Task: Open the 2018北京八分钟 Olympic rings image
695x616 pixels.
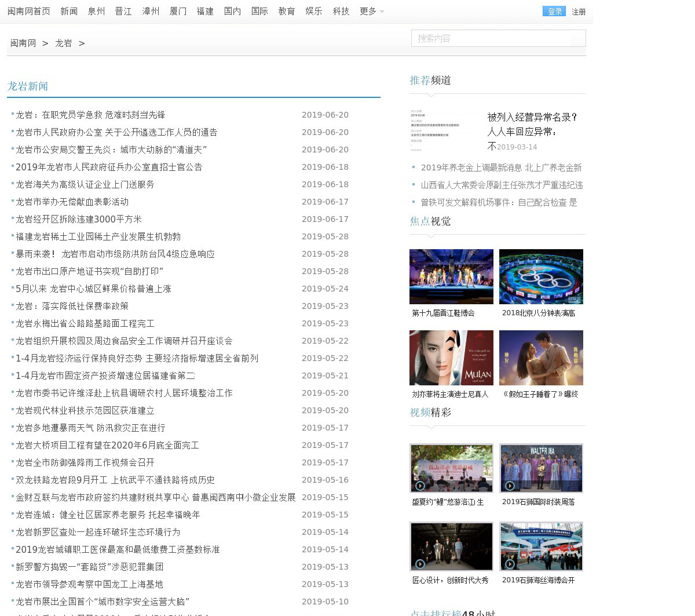Action: (x=541, y=276)
